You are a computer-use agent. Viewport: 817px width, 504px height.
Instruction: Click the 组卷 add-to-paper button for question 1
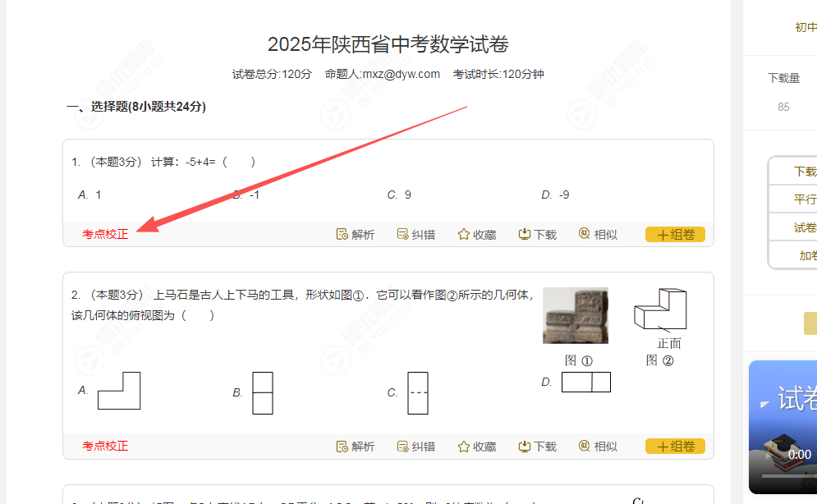tap(675, 234)
